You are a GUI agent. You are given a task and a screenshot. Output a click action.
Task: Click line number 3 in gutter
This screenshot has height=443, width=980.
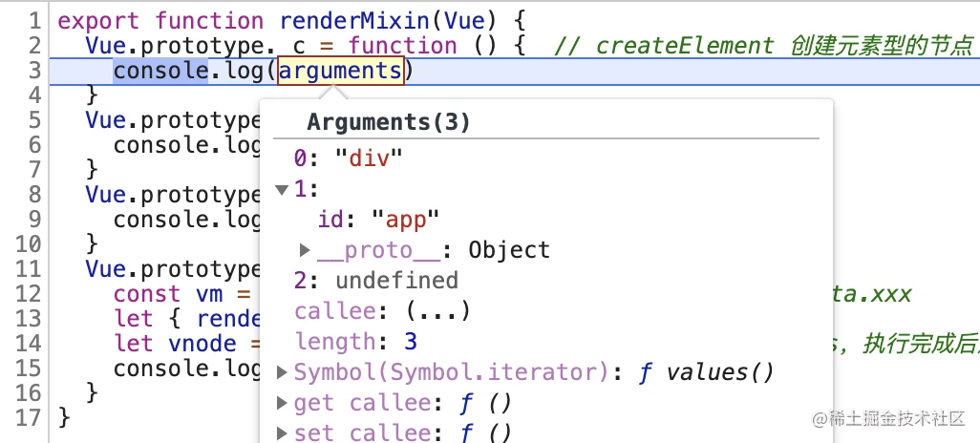tap(34, 72)
